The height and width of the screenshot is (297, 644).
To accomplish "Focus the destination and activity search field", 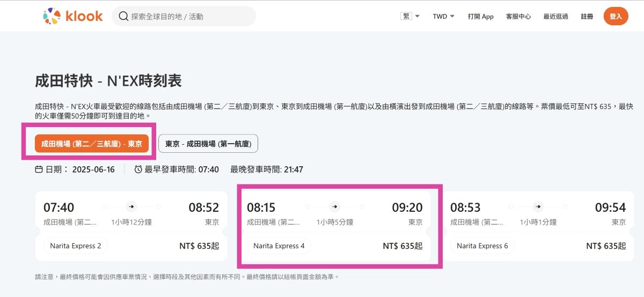I will tap(184, 16).
